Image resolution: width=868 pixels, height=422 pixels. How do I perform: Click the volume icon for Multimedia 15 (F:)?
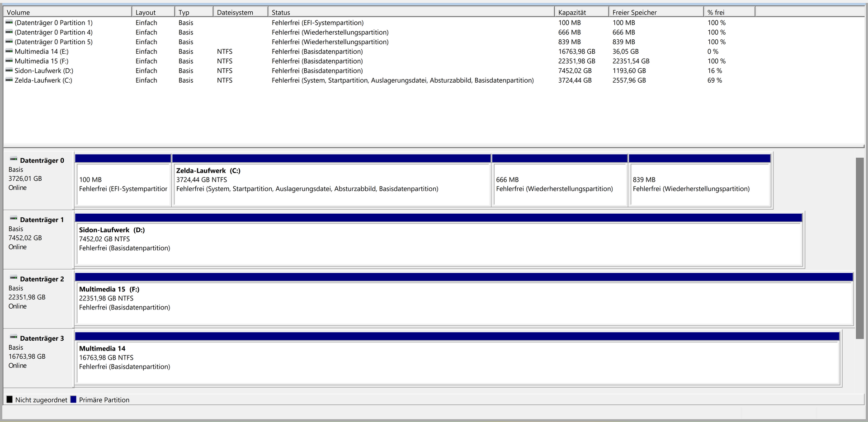tap(9, 61)
